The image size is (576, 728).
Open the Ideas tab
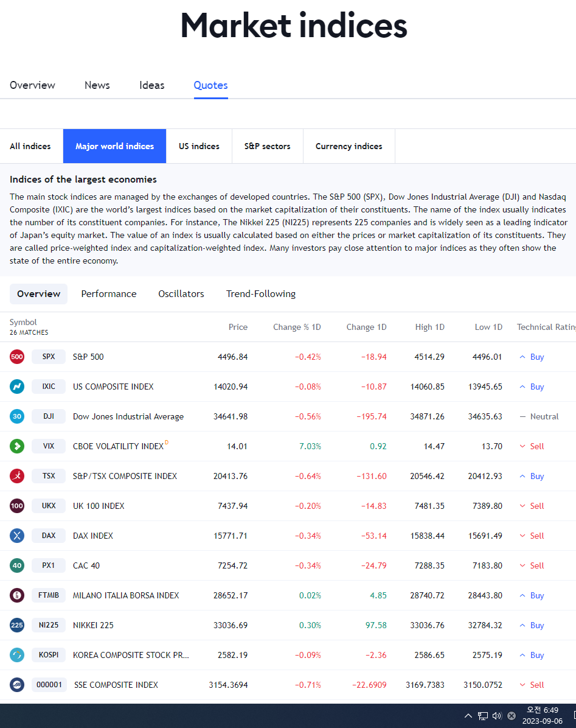151,85
